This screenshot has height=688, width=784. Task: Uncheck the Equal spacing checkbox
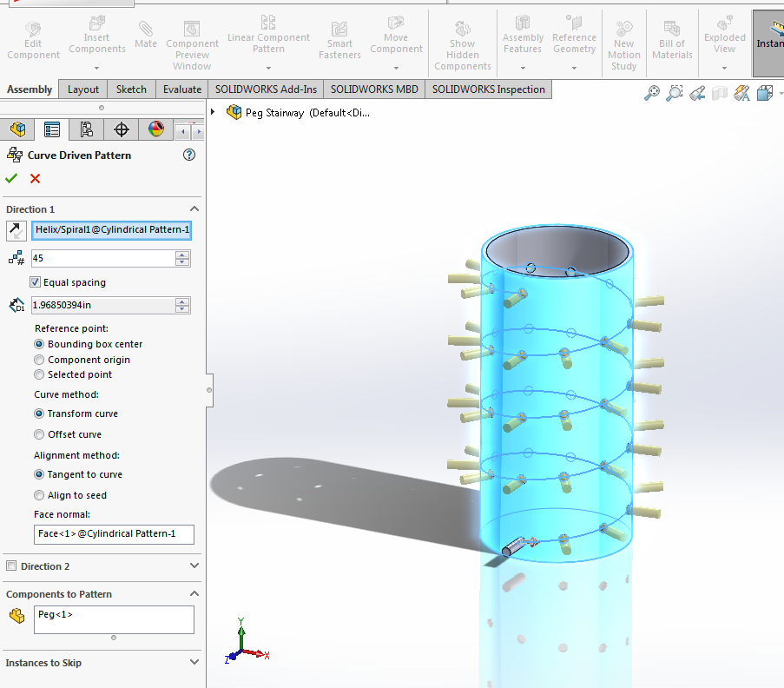tap(35, 281)
